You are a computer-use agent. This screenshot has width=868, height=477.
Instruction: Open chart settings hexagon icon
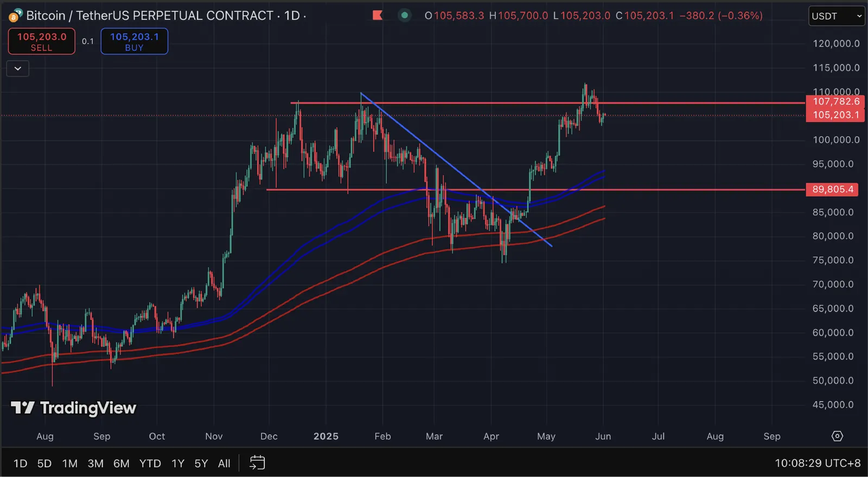tap(837, 436)
